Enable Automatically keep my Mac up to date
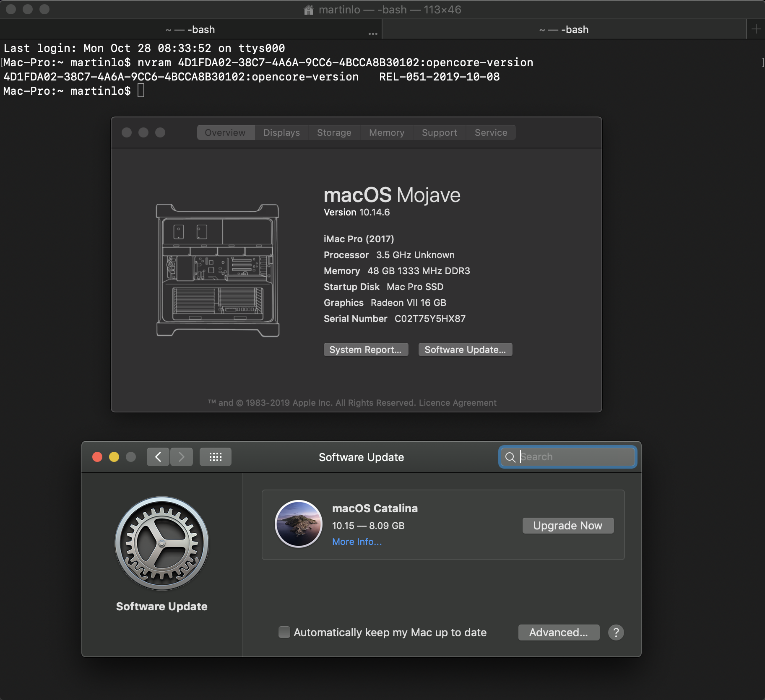765x700 pixels. 284,632
